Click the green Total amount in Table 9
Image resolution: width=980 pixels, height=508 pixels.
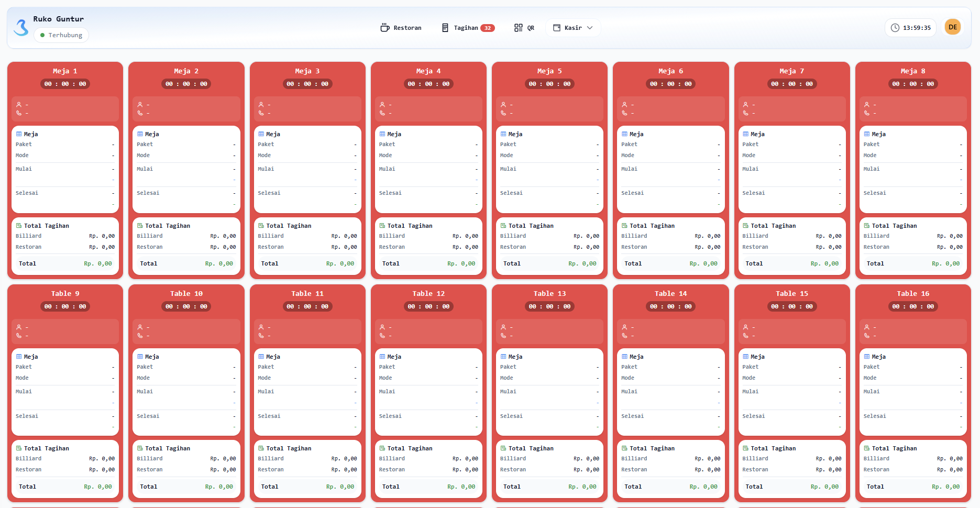pyautogui.click(x=98, y=487)
